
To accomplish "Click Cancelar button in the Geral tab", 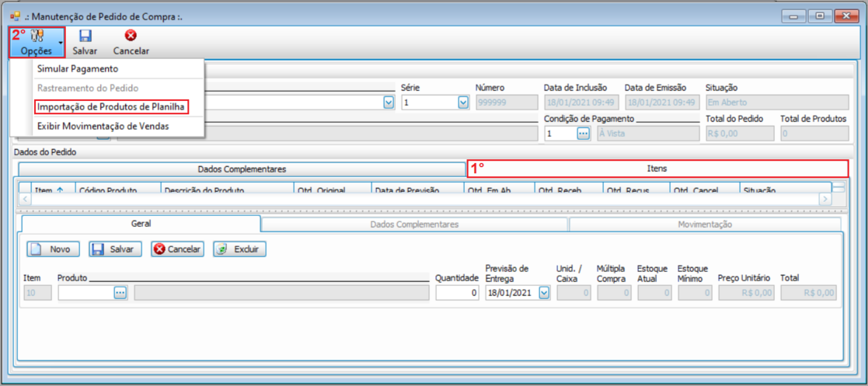I will [x=178, y=249].
